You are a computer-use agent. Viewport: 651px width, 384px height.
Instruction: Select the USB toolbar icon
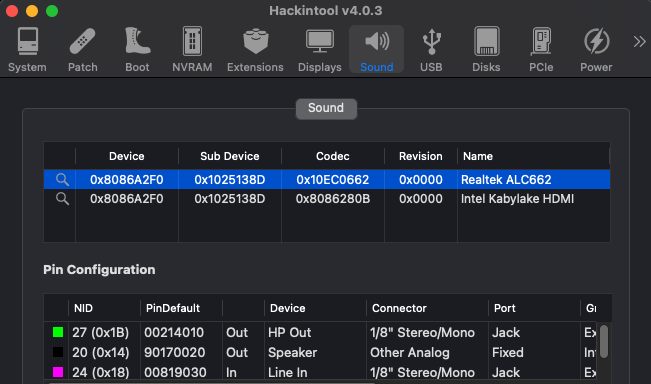431,50
